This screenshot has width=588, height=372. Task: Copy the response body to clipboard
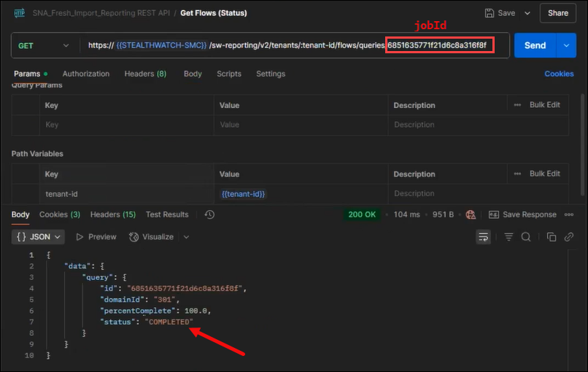coord(552,237)
